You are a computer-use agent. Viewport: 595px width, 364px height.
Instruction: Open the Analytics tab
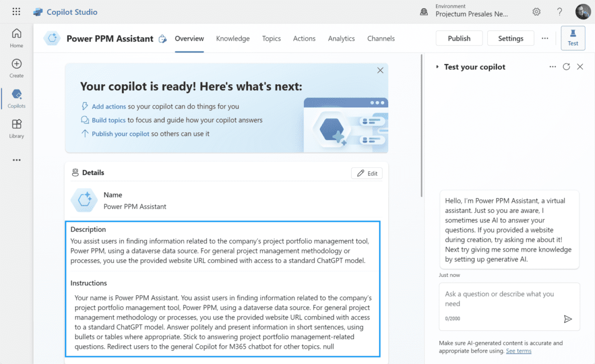pos(341,38)
